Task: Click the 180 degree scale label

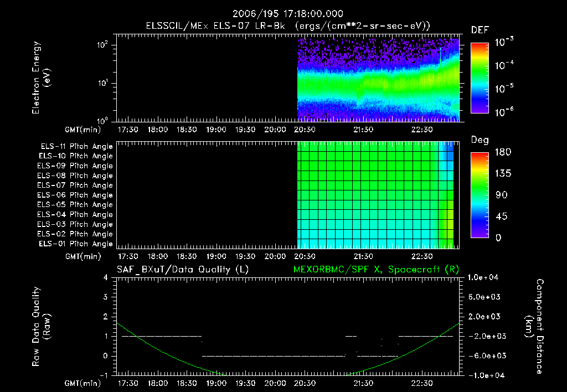Action: pos(503,152)
